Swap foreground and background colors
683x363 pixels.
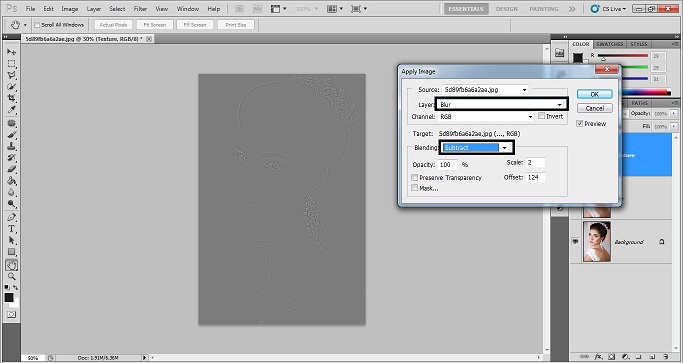pyautogui.click(x=15, y=288)
